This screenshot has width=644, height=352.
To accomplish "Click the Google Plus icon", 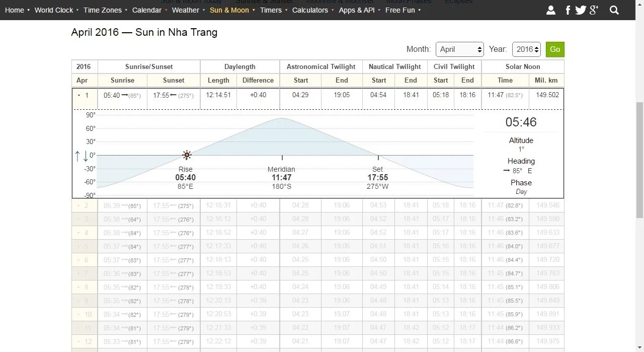I will pyautogui.click(x=594, y=10).
